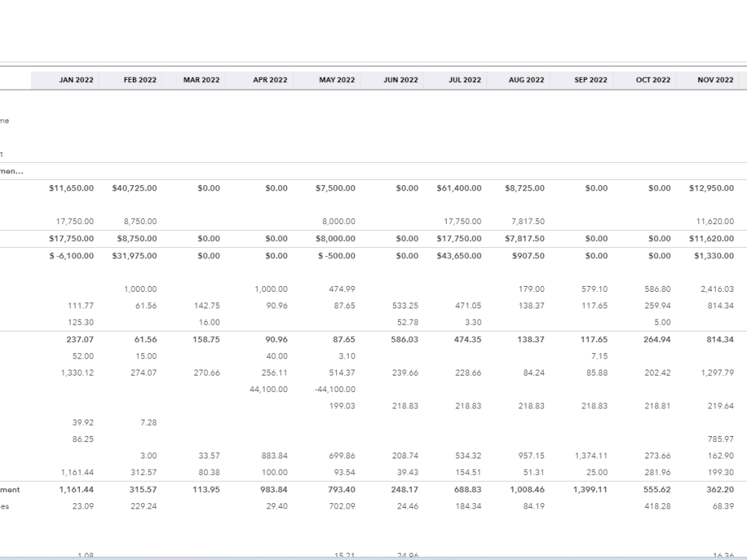Open the 52.78 amount in June
Screen dimensions: 747x560
[408, 323]
